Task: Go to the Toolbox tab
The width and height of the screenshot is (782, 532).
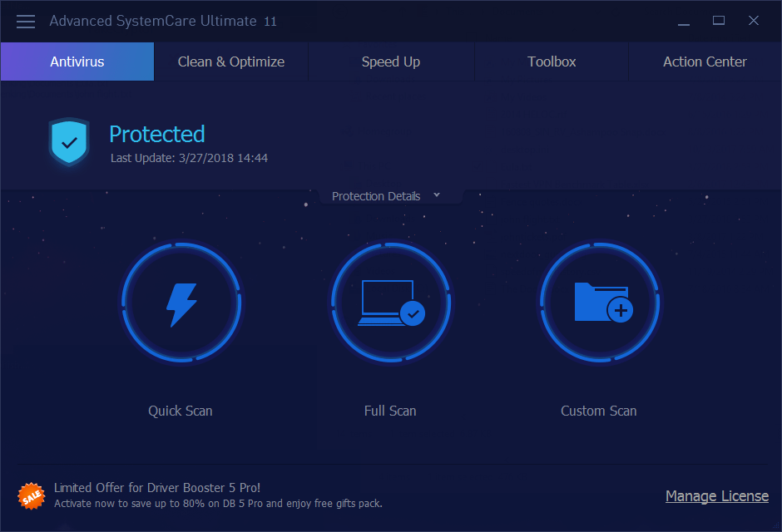Action: 552,62
